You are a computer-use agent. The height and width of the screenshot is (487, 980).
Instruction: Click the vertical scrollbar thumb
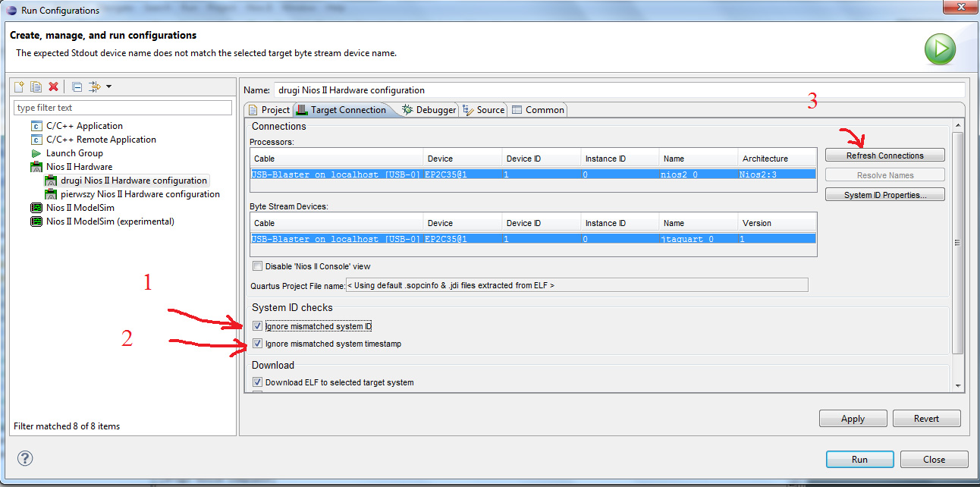point(957,243)
